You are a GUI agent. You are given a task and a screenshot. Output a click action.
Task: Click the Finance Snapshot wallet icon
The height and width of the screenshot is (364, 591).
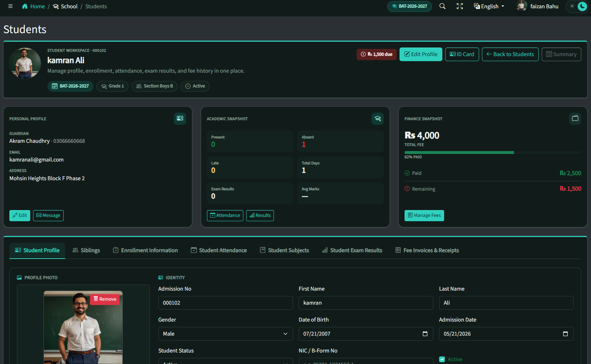coord(575,118)
